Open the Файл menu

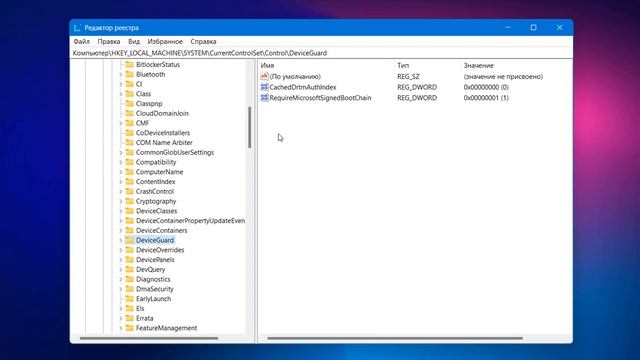tap(82, 42)
